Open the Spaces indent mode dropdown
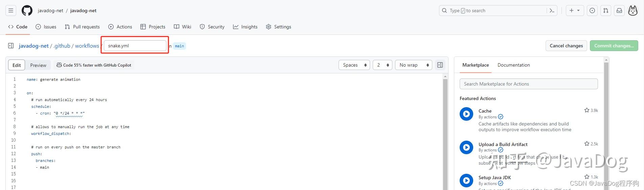The image size is (644, 190). pos(354,65)
